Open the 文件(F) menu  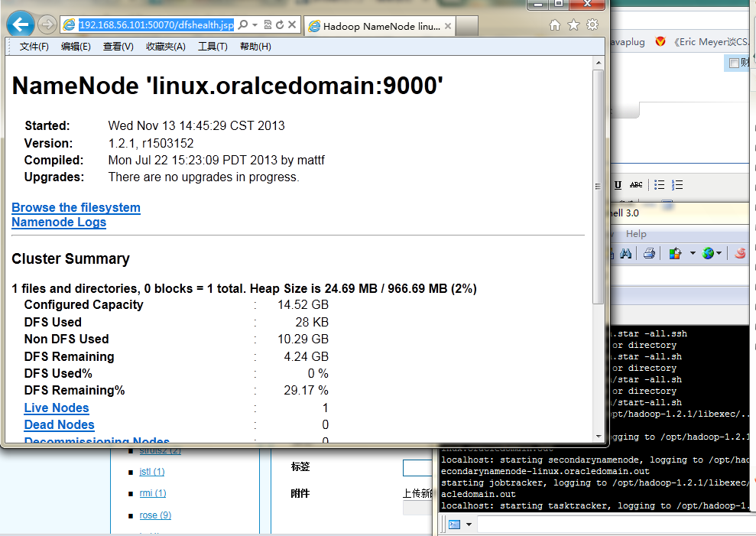point(34,47)
